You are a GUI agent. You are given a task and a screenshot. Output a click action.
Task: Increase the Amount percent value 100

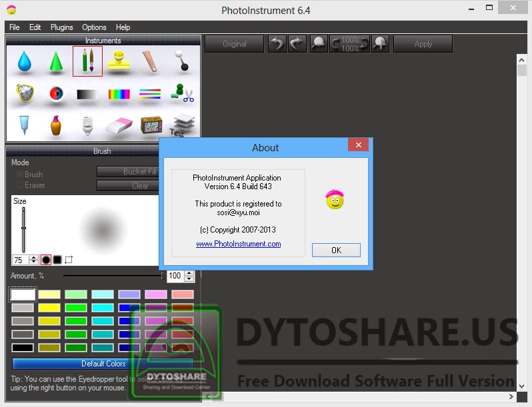pyautogui.click(x=189, y=273)
